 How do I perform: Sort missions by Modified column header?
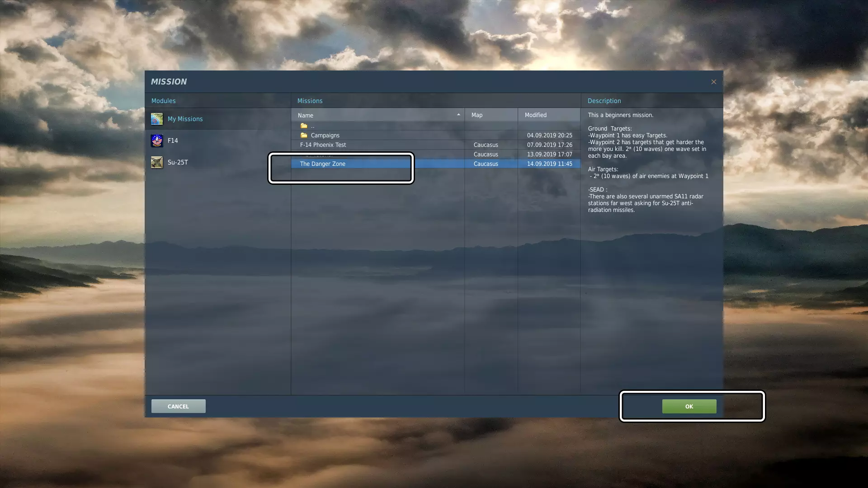(x=536, y=115)
